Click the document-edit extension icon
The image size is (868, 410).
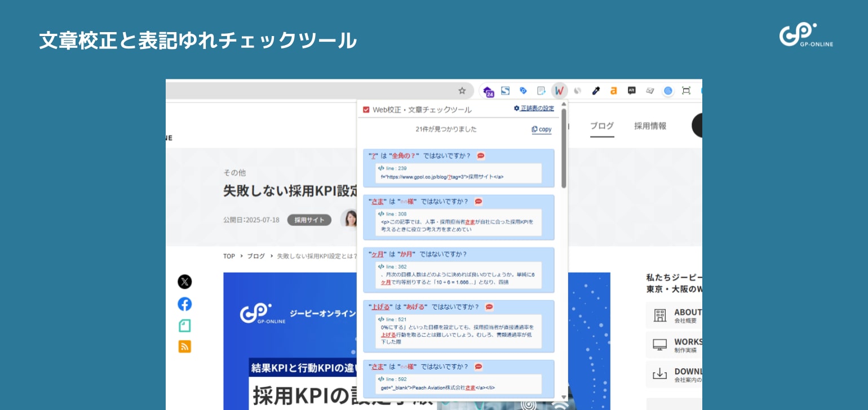click(541, 91)
